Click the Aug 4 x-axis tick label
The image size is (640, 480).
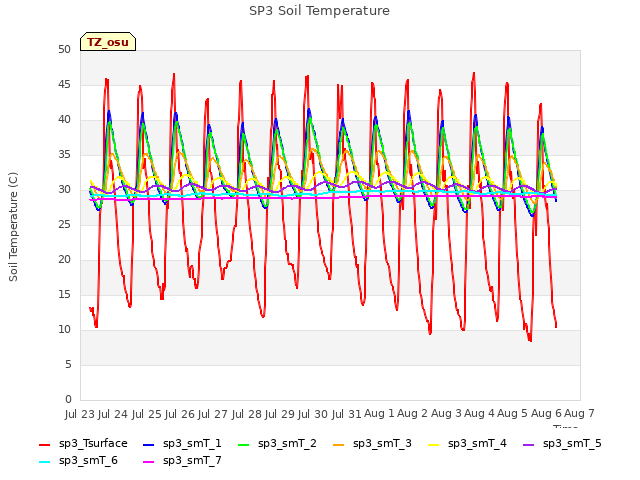point(479,414)
